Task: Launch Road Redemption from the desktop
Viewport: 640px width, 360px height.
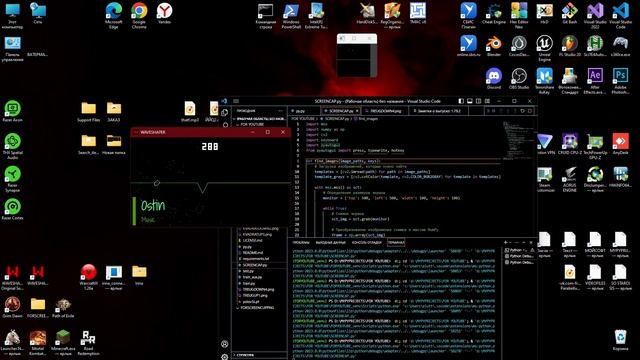Action: point(88,342)
